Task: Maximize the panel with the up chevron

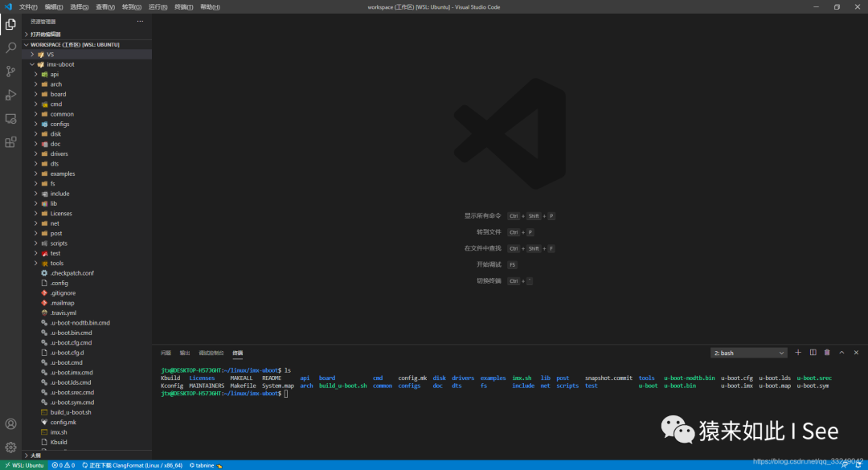Action: click(x=841, y=353)
